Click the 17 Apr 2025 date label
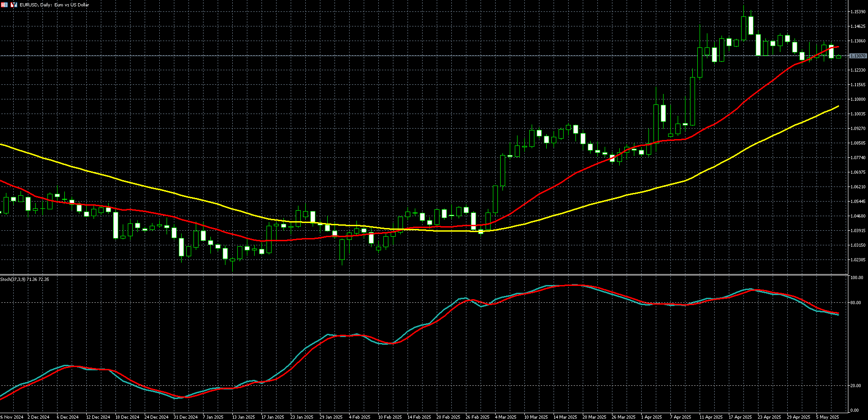868x420 pixels. click(x=740, y=417)
